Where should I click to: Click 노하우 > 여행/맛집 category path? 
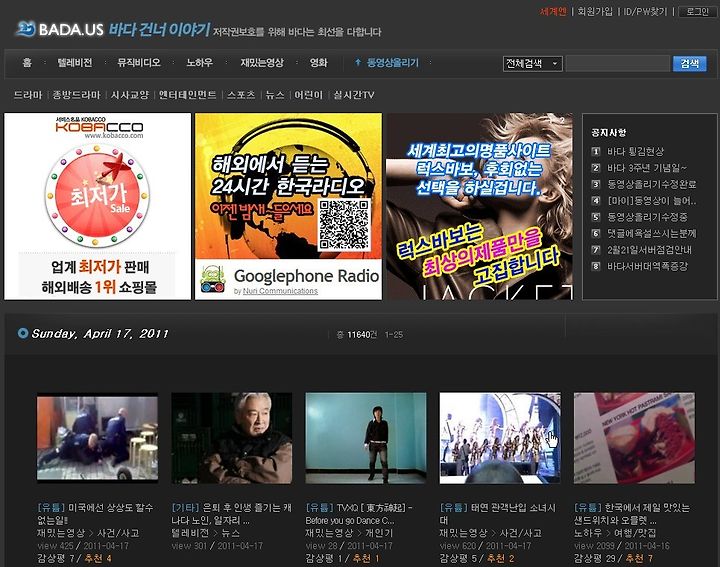pos(615,533)
